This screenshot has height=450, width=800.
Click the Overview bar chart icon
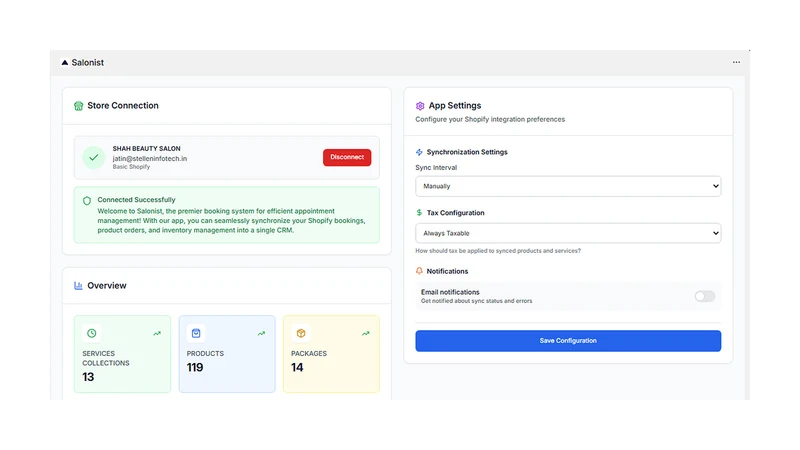(x=78, y=286)
